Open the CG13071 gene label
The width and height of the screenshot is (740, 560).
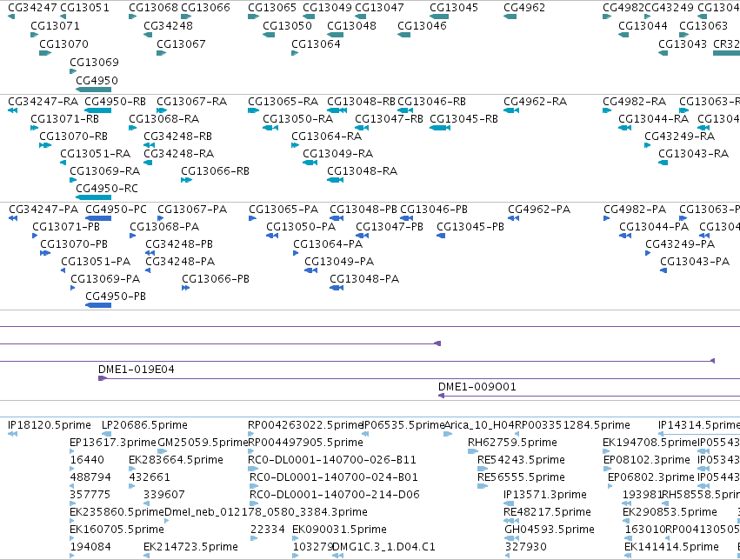(x=55, y=25)
